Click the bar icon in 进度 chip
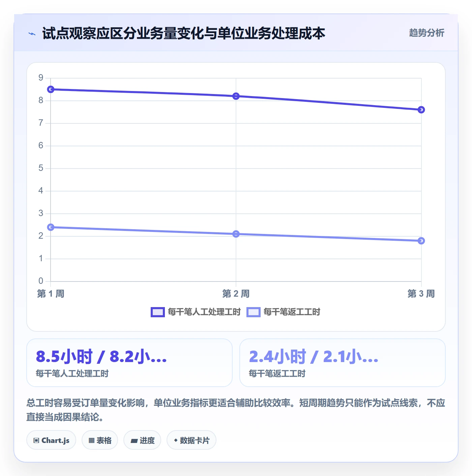Screen dimensions: 472x476 click(134, 441)
